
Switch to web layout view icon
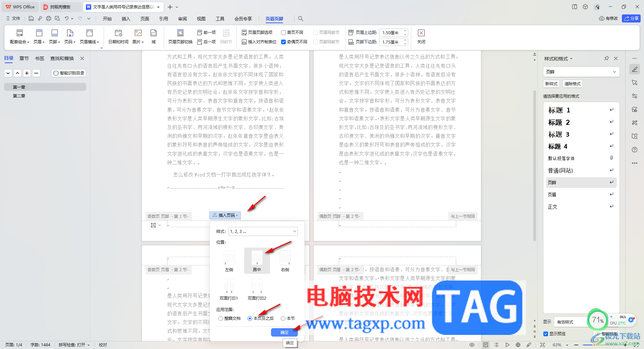coord(518,345)
